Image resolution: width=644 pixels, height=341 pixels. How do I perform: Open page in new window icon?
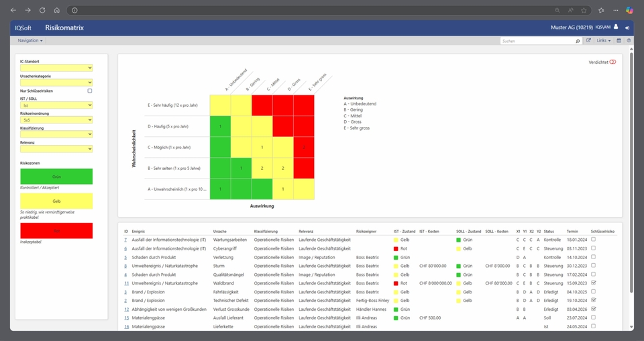(x=588, y=41)
